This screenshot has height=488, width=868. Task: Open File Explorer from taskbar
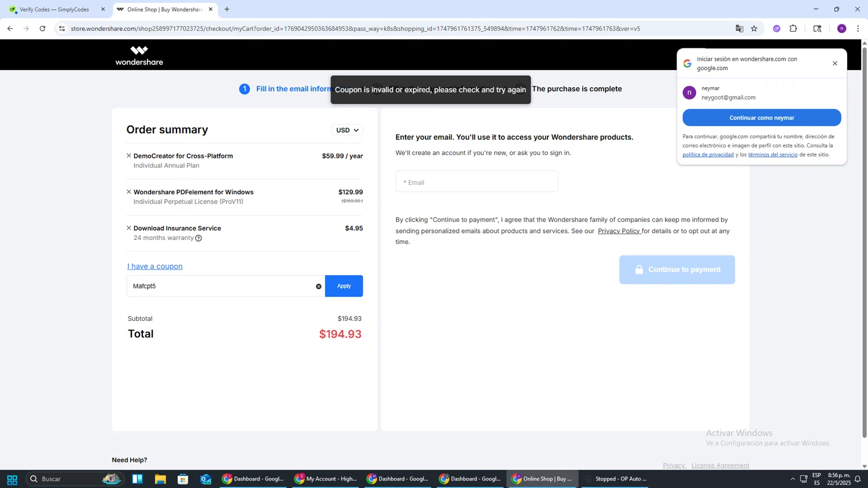point(160,479)
